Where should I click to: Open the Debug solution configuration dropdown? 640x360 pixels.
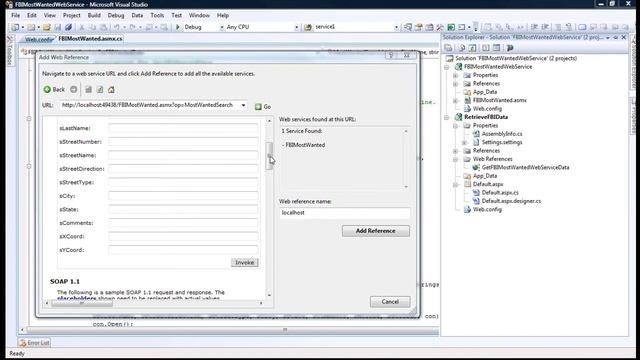click(x=222, y=27)
